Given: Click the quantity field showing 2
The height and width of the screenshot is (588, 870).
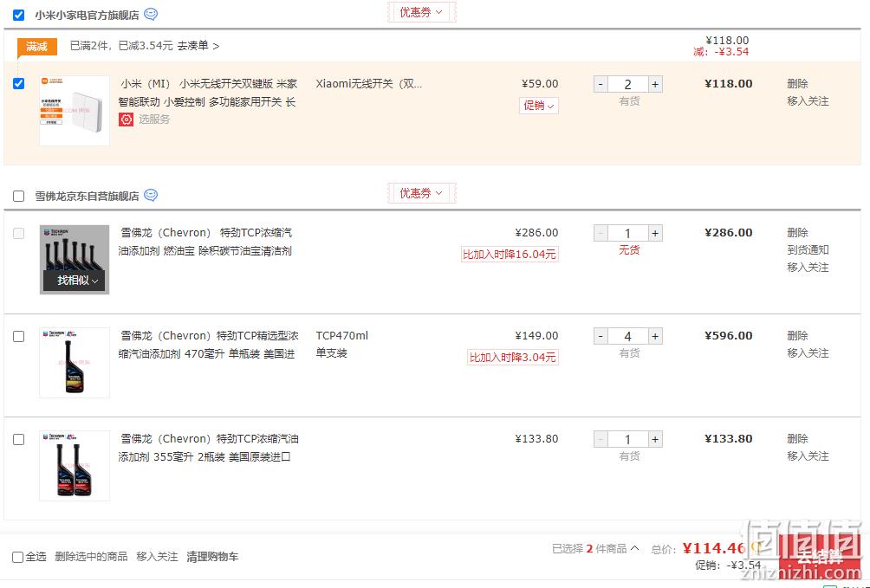Looking at the screenshot, I should 628,84.
